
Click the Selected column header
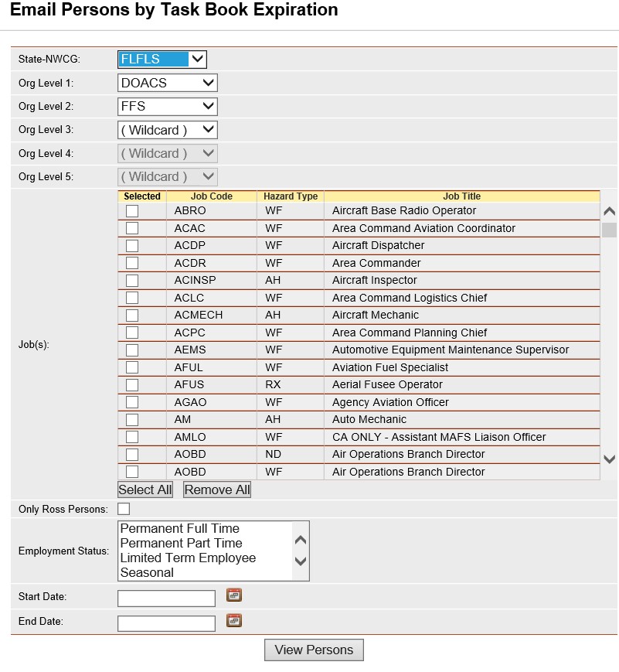142,196
